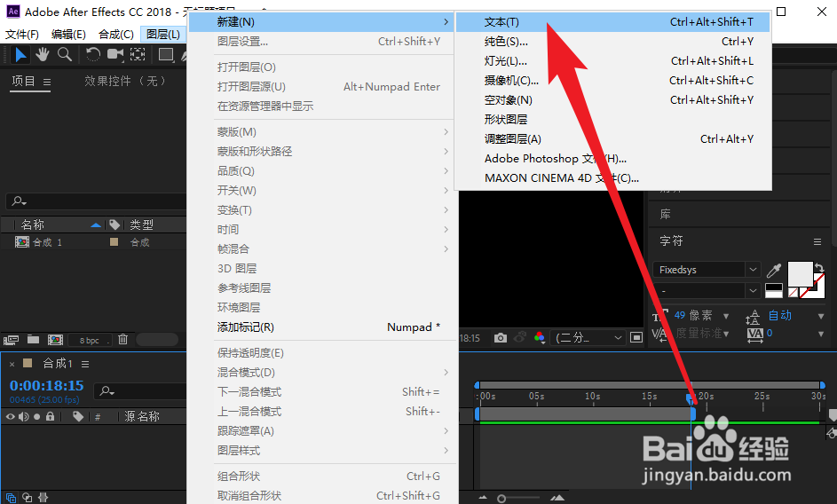The width and height of the screenshot is (837, 504).
Task: Sort project items by 名称 column
Action: [32, 224]
